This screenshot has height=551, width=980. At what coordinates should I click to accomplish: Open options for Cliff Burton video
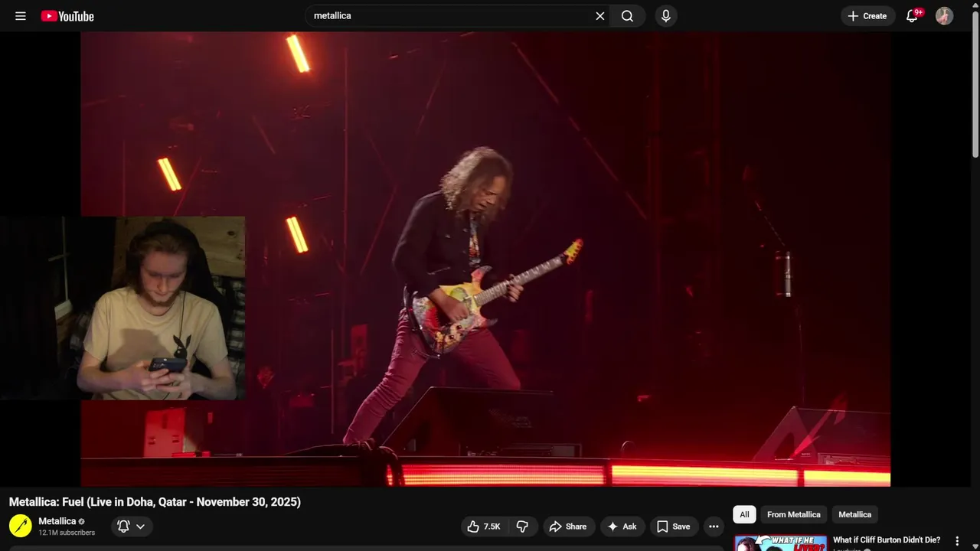coord(957,541)
